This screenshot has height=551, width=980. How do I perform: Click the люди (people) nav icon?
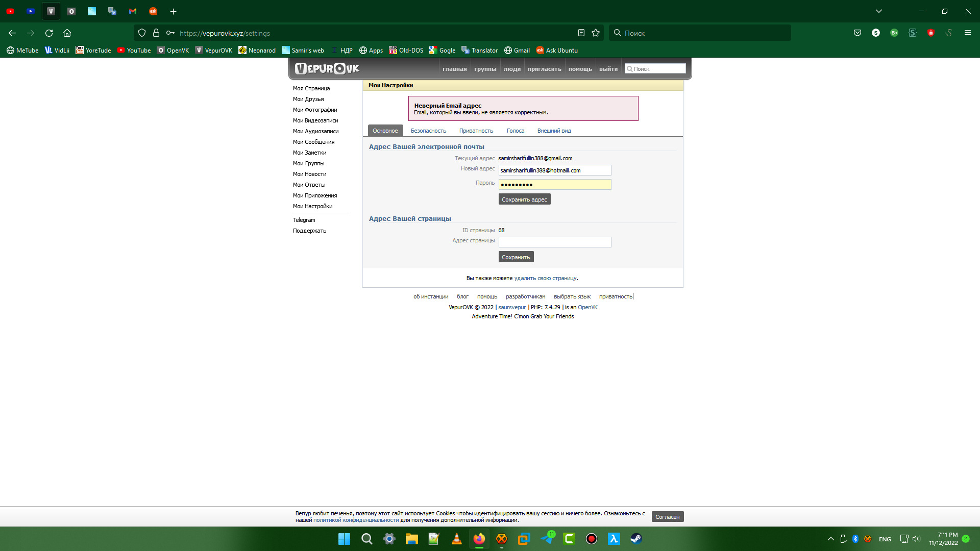pos(512,69)
